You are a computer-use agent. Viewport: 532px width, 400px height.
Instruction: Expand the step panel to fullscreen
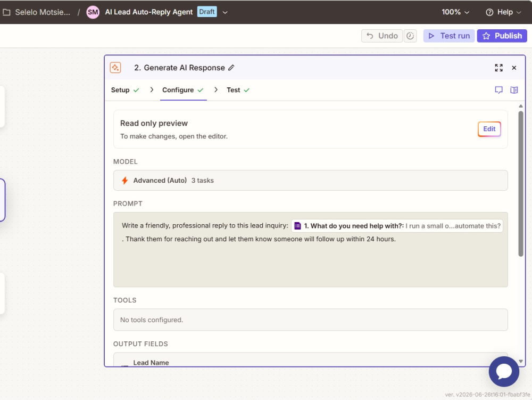(x=498, y=68)
